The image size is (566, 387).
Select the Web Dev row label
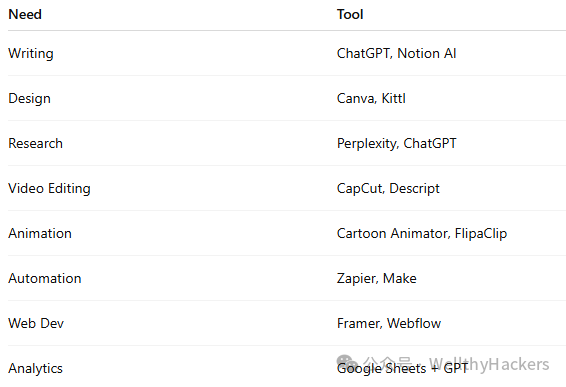(x=36, y=323)
